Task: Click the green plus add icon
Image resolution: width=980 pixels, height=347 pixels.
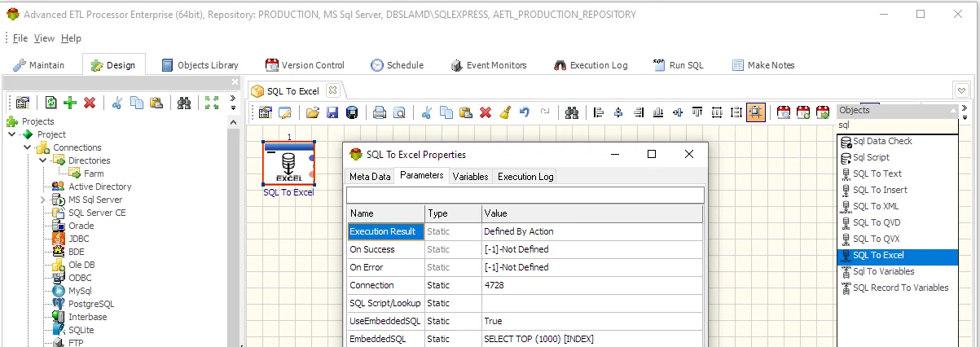Action: [x=70, y=103]
